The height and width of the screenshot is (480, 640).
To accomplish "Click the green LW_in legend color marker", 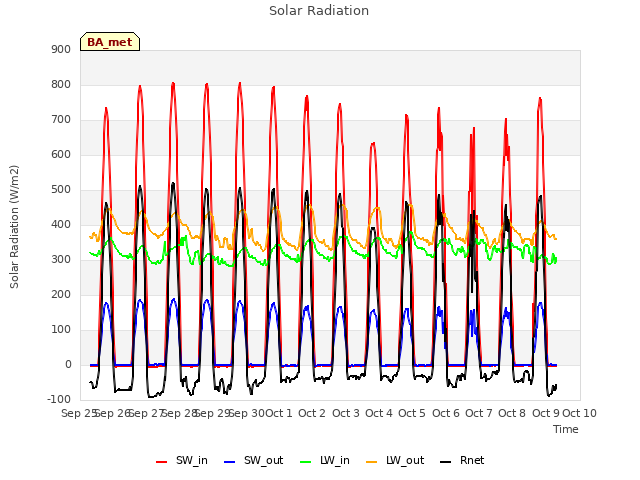I will (306, 462).
